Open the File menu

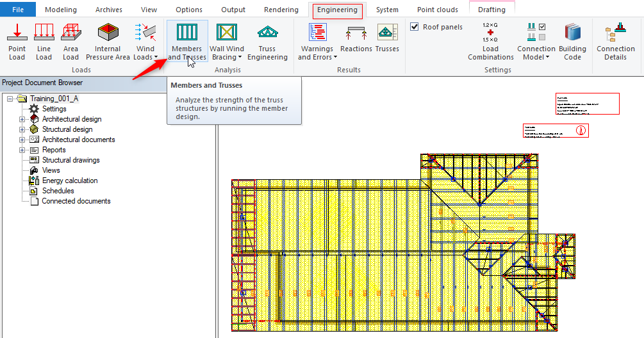click(x=19, y=10)
